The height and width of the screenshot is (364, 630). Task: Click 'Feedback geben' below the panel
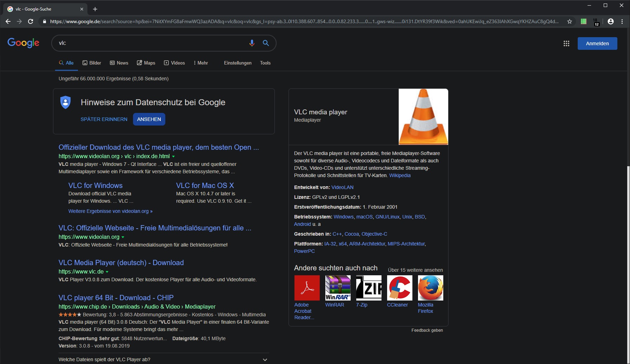click(x=427, y=330)
